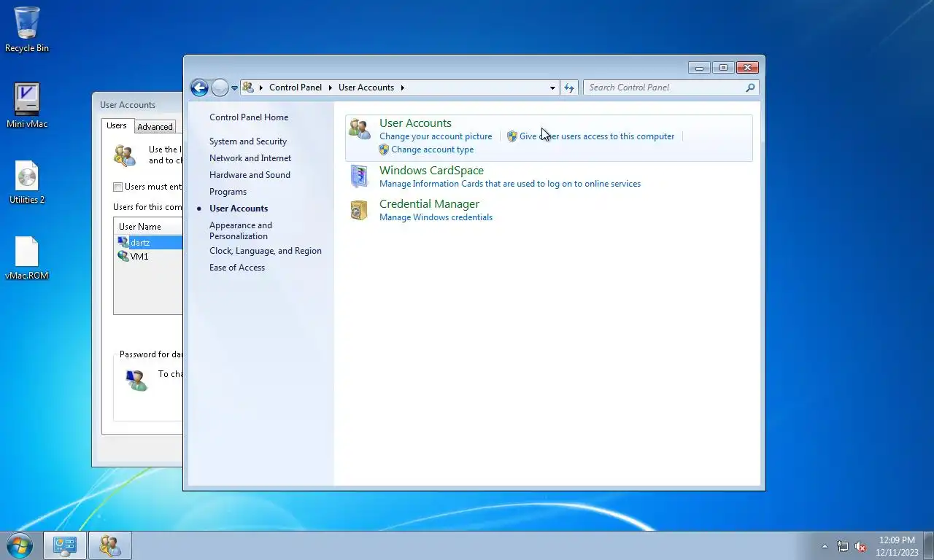934x560 pixels.
Task: Click the refresh button beside address bar
Action: tap(569, 87)
